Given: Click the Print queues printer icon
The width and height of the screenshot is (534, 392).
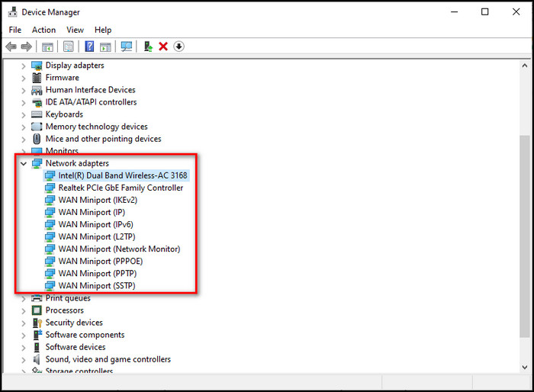Looking at the screenshot, I should 37,298.
